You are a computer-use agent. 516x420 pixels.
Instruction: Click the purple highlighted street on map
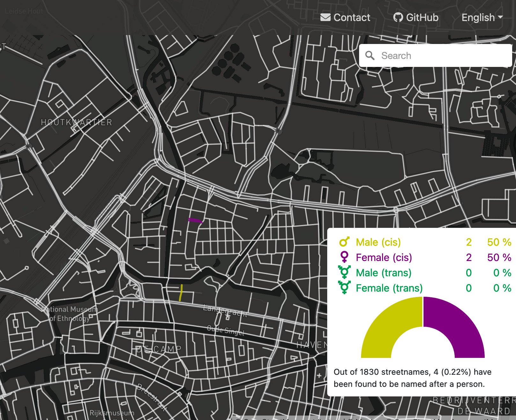pyautogui.click(x=195, y=220)
